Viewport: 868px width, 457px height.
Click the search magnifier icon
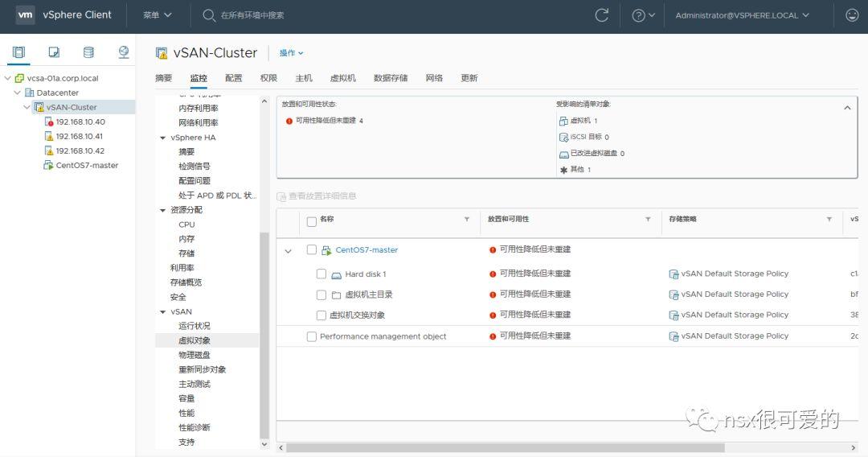pos(209,15)
